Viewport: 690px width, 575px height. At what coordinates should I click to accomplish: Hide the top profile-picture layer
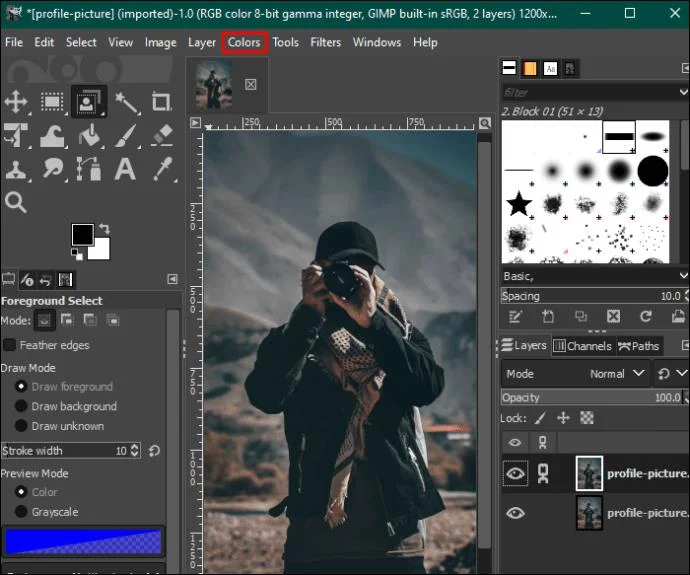(515, 474)
